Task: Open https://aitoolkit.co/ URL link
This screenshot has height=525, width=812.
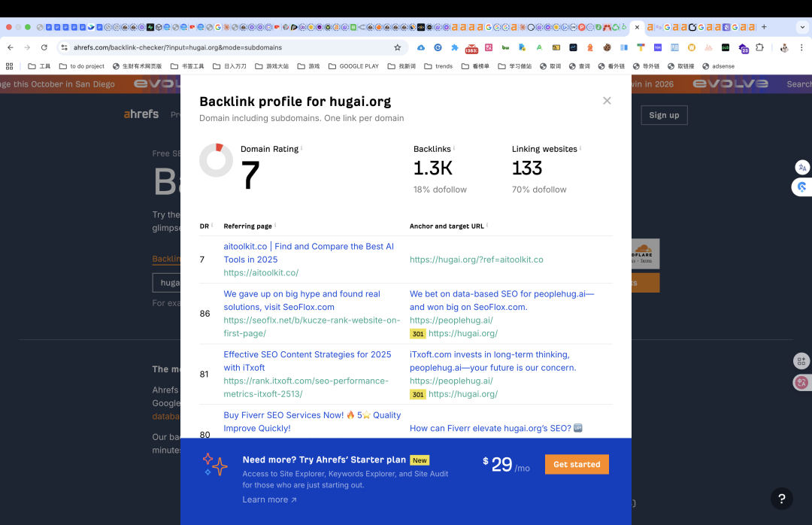Action: [261, 272]
